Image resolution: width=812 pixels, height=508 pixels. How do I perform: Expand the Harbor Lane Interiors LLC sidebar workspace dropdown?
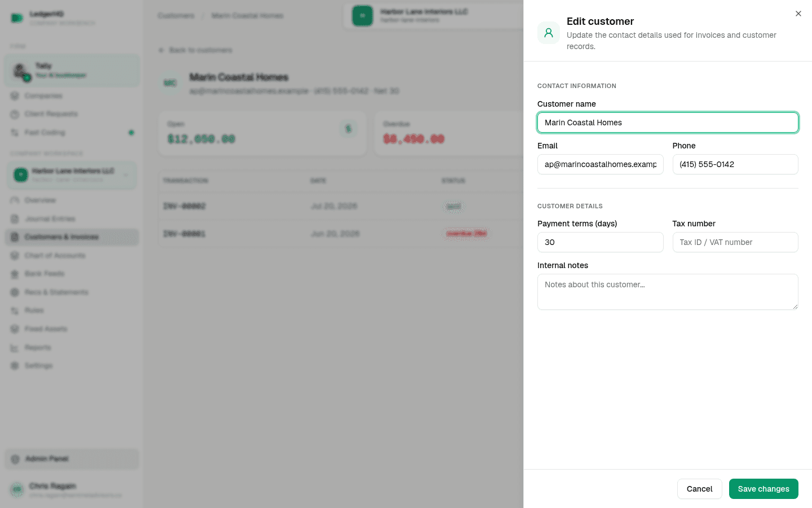coord(72,175)
